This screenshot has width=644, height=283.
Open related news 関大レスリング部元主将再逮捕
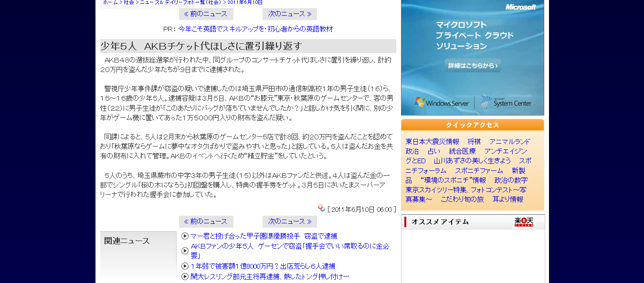point(270,276)
